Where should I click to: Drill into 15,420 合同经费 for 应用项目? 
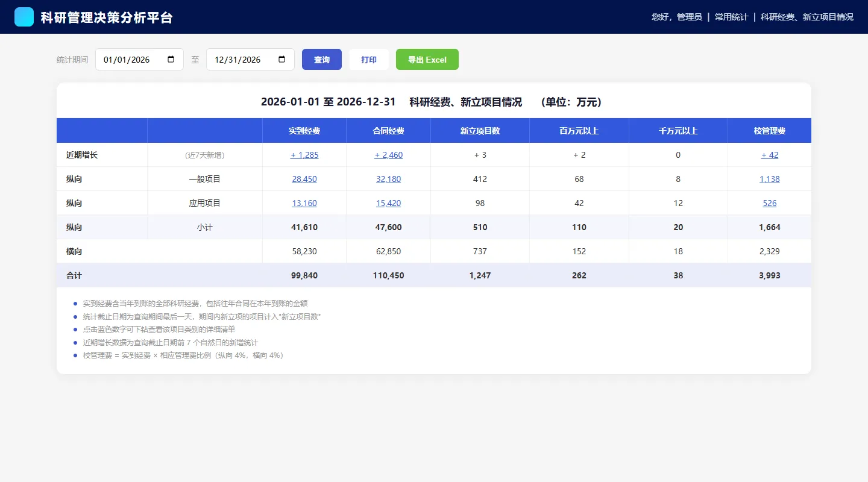(389, 203)
